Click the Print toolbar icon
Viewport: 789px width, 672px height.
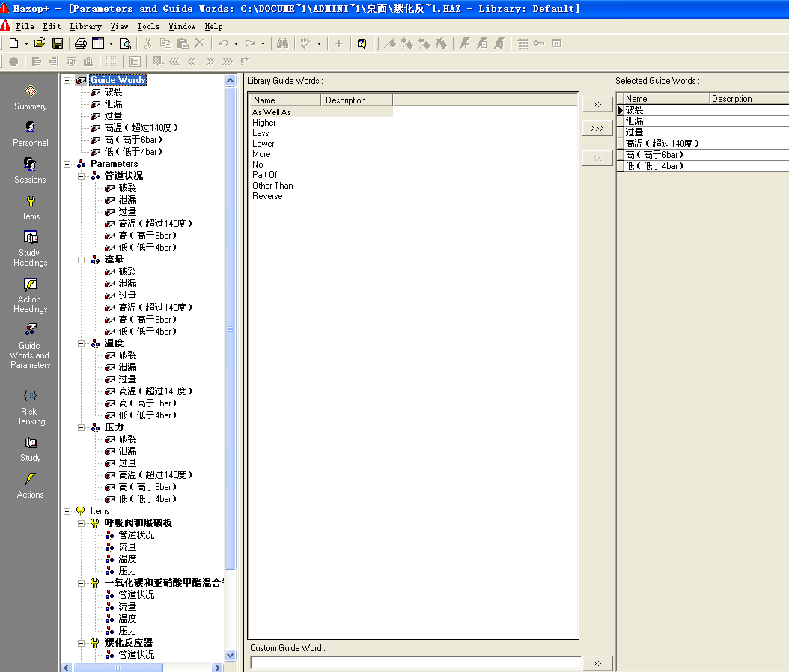point(81,43)
